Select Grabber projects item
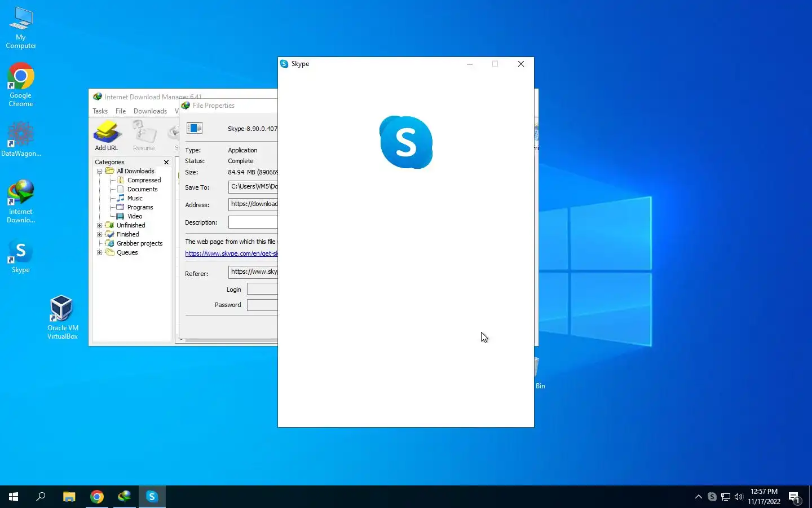The height and width of the screenshot is (508, 812). coord(139,243)
